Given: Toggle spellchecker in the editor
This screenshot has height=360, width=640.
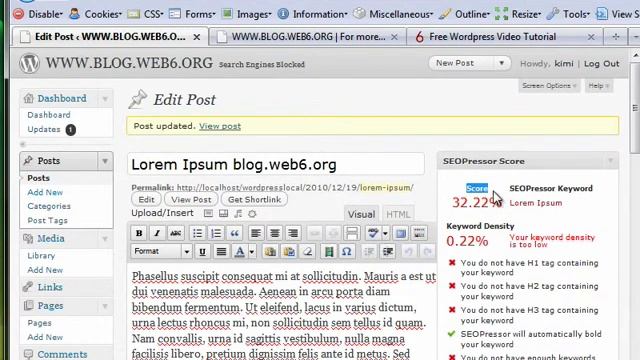Looking at the screenshot, I should pyautogui.click(x=373, y=233).
